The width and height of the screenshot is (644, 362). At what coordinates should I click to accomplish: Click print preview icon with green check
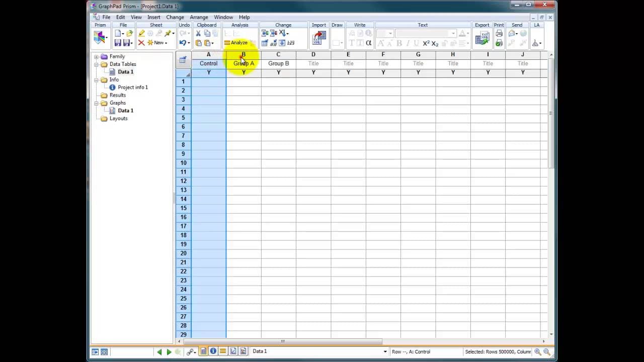499,43
